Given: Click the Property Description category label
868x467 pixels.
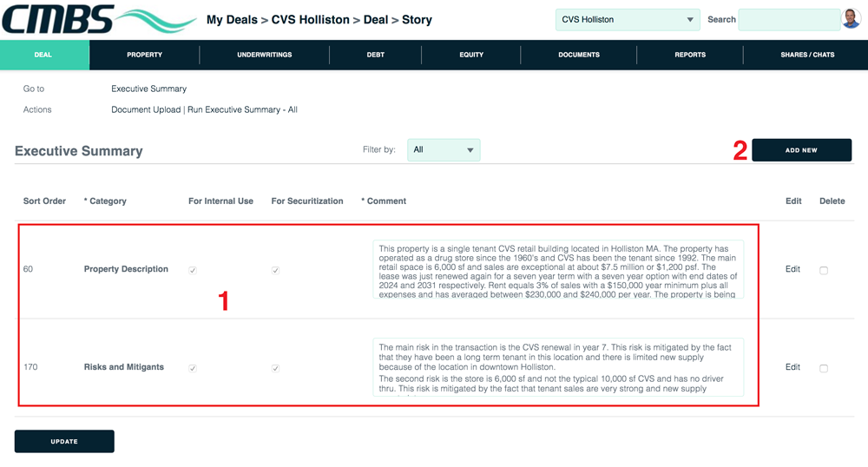Looking at the screenshot, I should [126, 269].
